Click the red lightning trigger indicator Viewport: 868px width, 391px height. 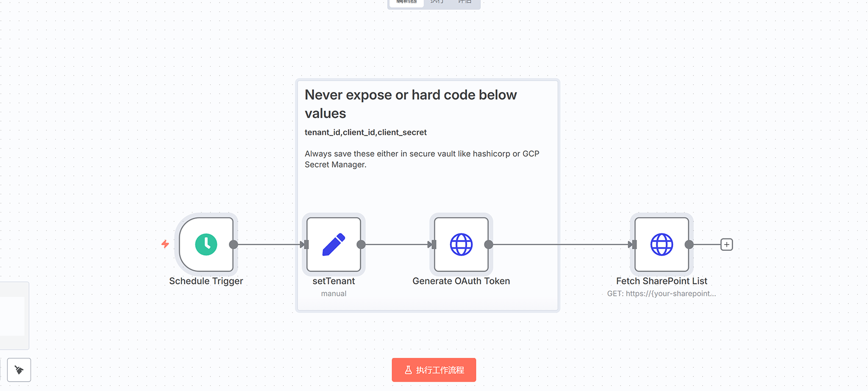tap(165, 244)
